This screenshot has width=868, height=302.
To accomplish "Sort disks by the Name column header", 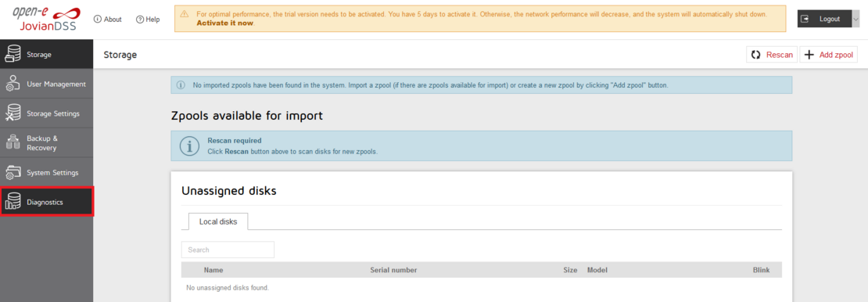I will click(213, 271).
